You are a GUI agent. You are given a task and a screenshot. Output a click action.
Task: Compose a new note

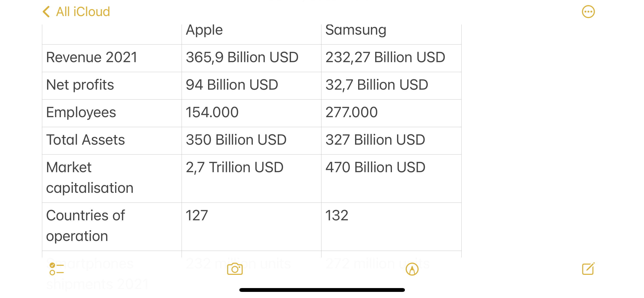[x=588, y=269]
